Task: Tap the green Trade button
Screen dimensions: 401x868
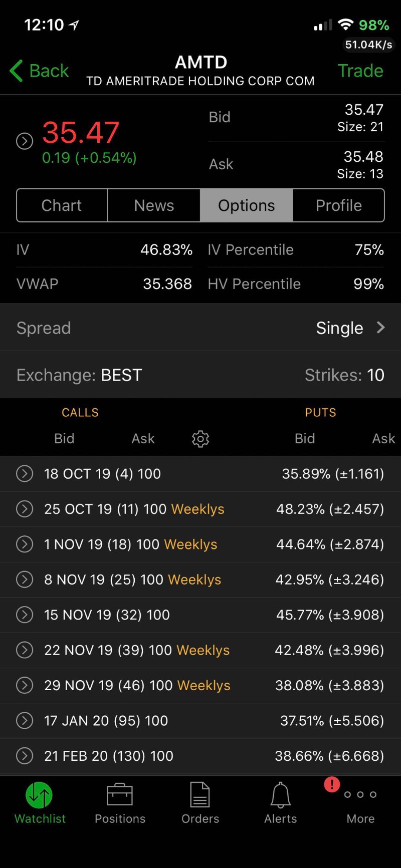Action: (x=360, y=71)
